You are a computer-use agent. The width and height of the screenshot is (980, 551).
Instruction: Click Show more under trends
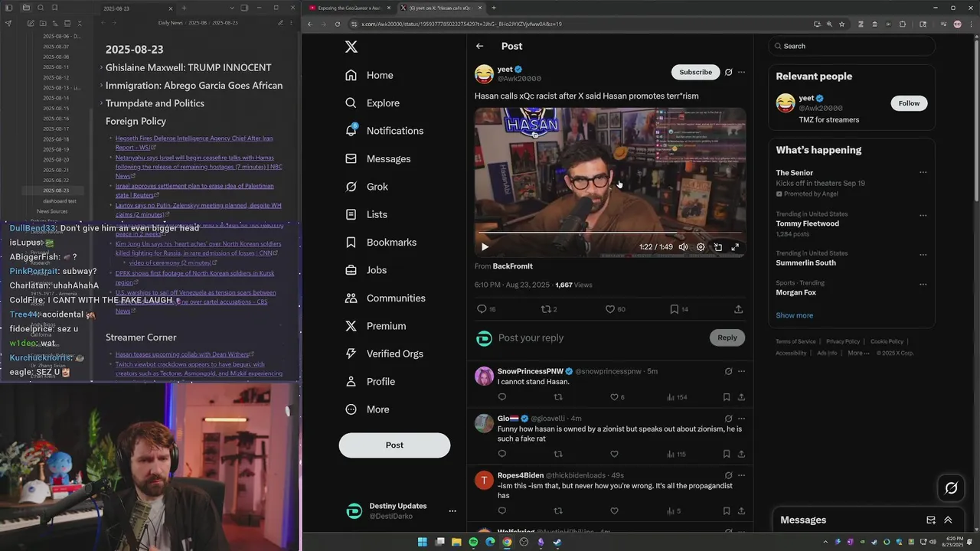click(x=794, y=315)
